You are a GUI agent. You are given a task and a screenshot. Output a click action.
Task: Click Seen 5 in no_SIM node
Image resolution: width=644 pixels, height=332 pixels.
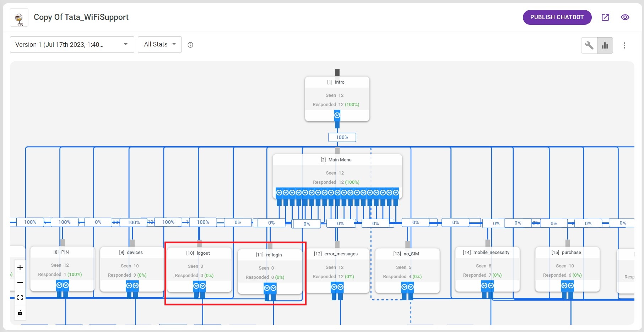click(x=404, y=267)
